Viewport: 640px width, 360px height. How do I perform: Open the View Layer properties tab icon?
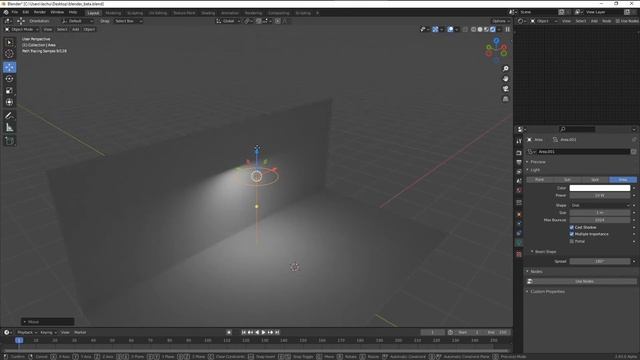[x=519, y=172]
